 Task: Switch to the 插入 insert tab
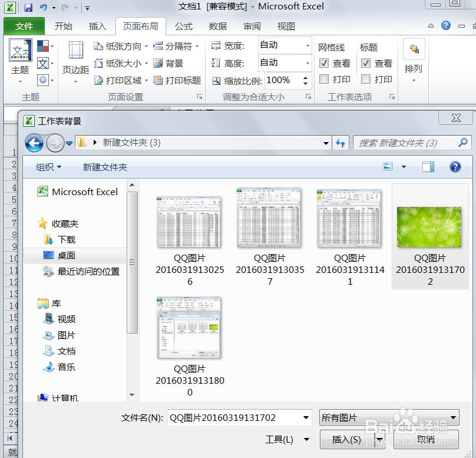[97, 26]
